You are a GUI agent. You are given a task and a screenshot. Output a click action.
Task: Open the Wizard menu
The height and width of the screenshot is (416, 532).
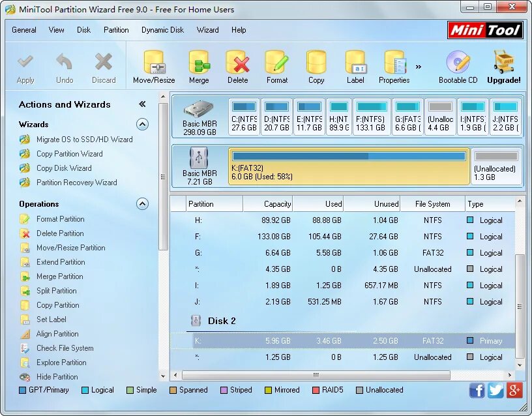pyautogui.click(x=207, y=30)
